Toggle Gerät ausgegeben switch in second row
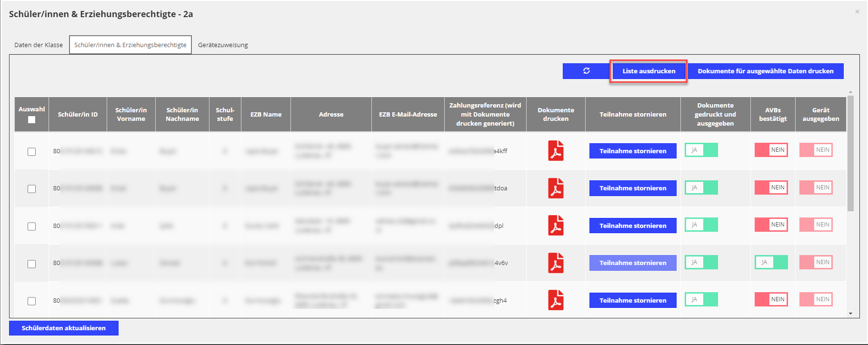 (x=816, y=187)
